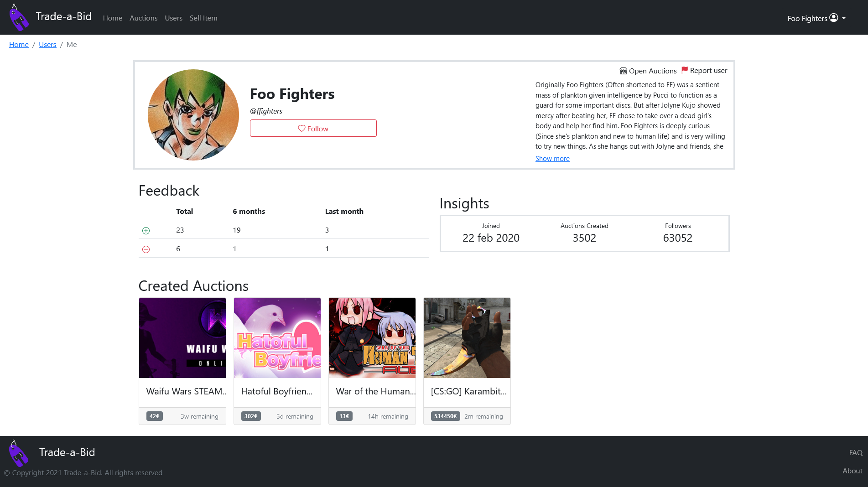Click the Follow button
Screen dimensions: 868x487
point(313,128)
